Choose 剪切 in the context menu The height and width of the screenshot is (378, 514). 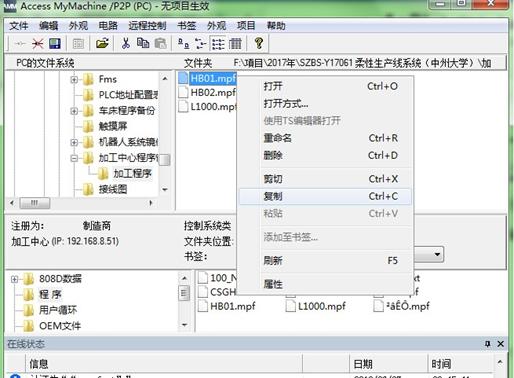pos(325,179)
